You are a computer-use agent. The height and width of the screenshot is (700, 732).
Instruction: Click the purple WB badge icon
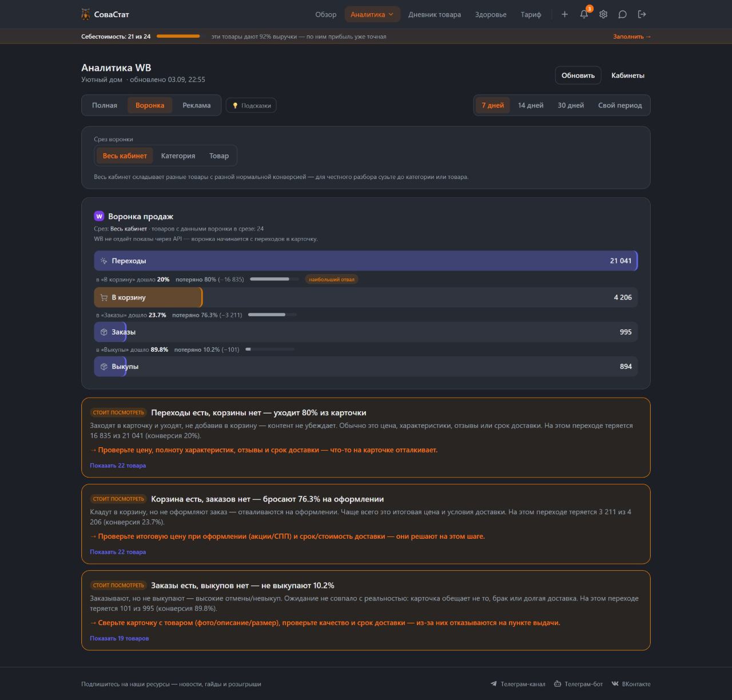tap(99, 216)
